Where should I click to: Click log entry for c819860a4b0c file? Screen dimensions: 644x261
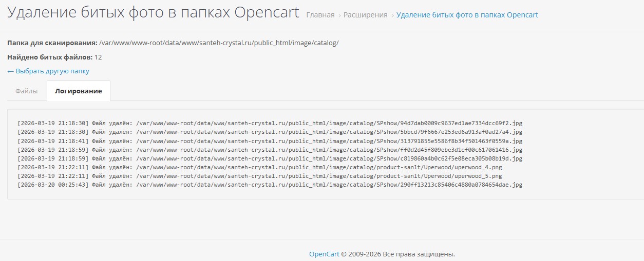point(270,158)
